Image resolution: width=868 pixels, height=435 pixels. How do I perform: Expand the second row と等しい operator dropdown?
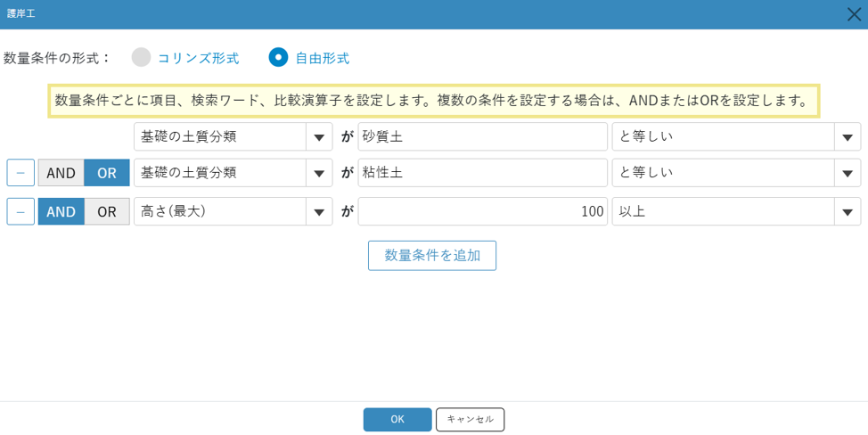point(847,173)
